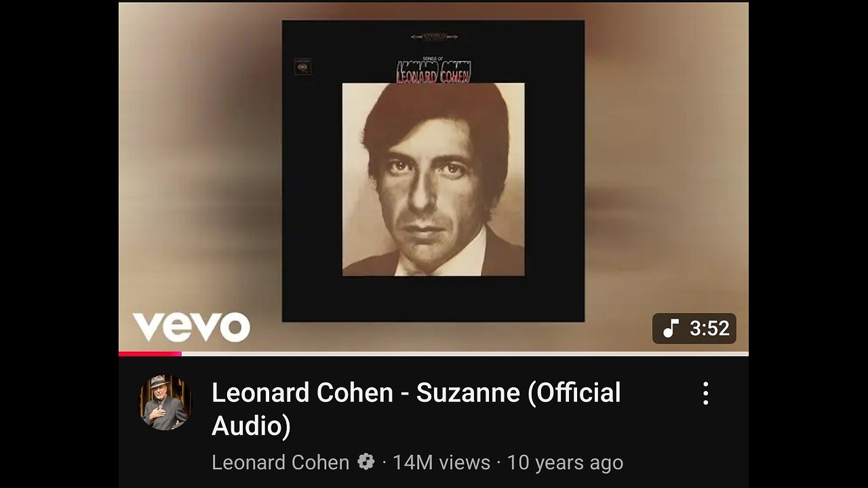Open the three-dot more options menu
The image size is (868, 488).
tap(705, 393)
